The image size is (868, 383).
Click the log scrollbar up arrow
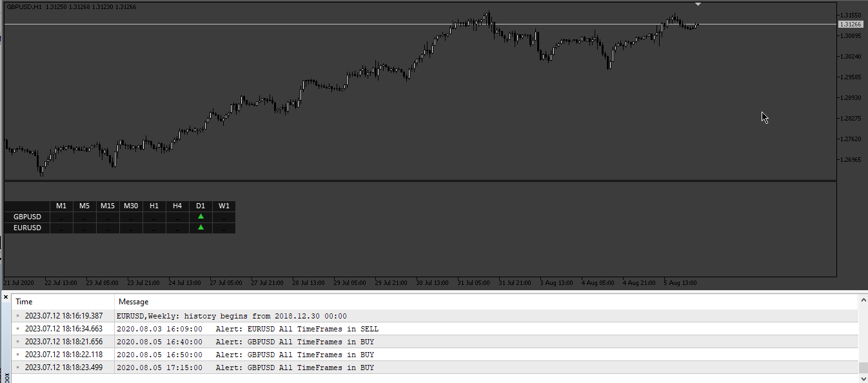[x=863, y=300]
